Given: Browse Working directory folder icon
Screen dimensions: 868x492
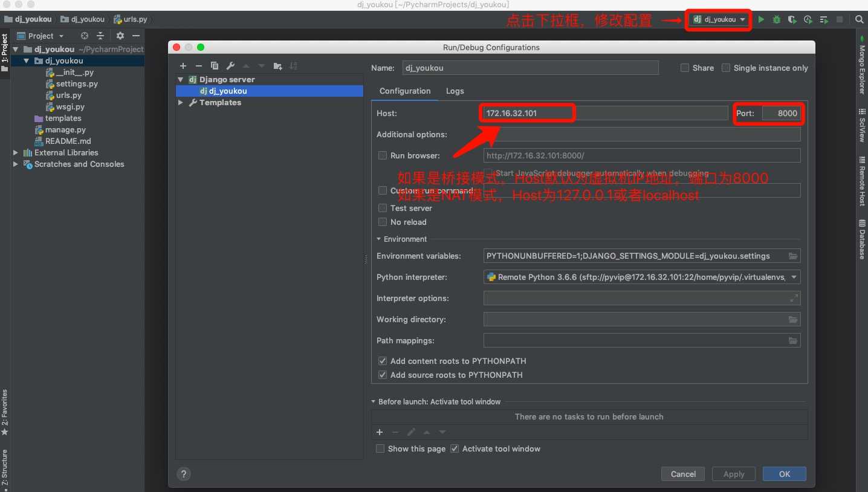Looking at the screenshot, I should pos(792,320).
